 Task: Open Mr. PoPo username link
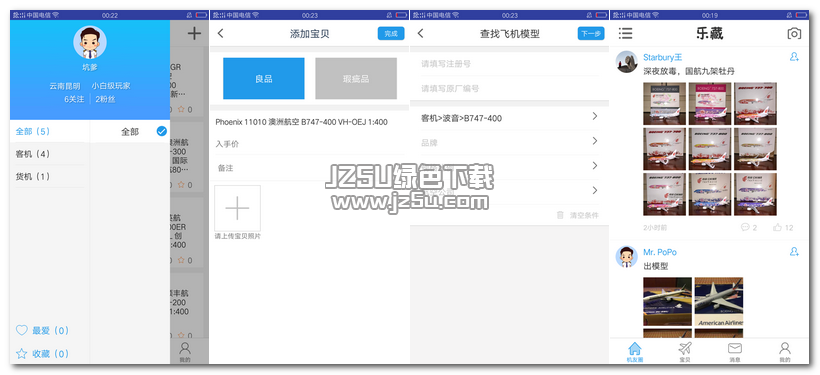660,252
